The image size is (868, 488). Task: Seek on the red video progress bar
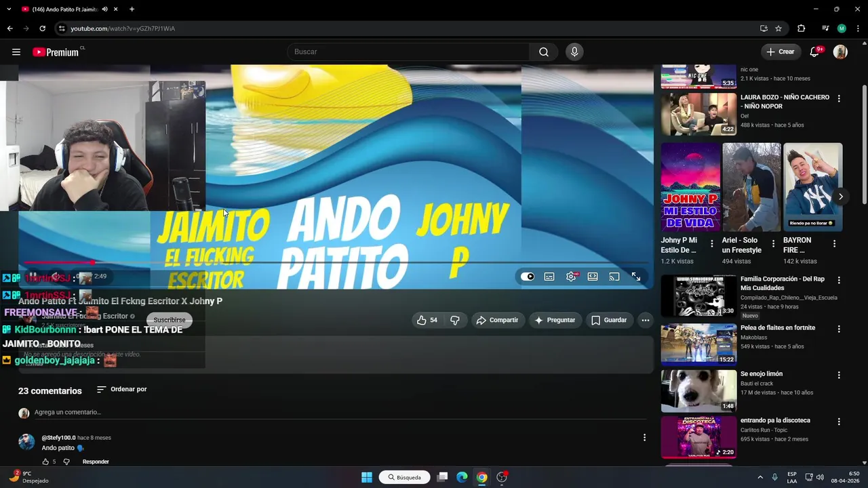336,262
